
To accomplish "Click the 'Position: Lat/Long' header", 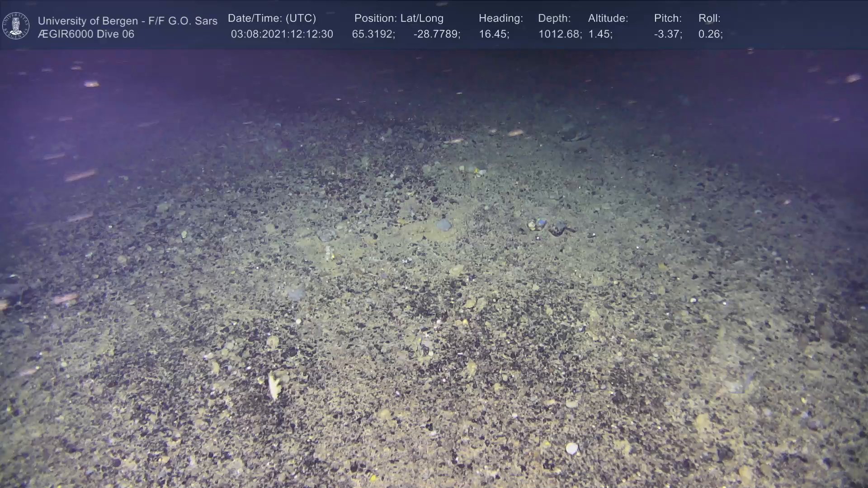I will (398, 19).
